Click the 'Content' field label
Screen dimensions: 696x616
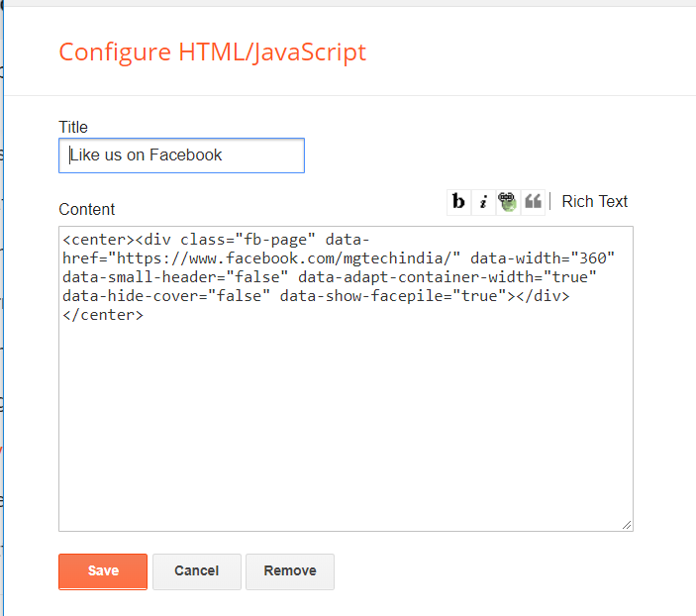pos(87,209)
